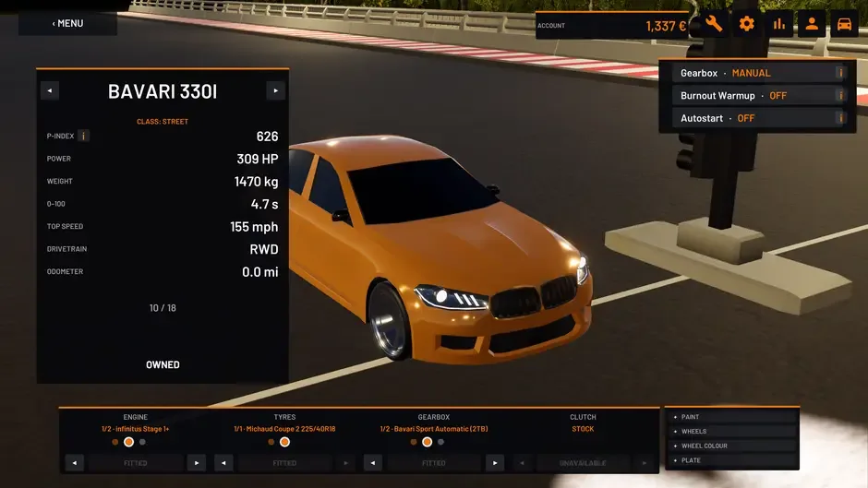The width and height of the screenshot is (868, 488).
Task: Click the Infinitus Stage 1+ engine label
Action: pyautogui.click(x=136, y=429)
